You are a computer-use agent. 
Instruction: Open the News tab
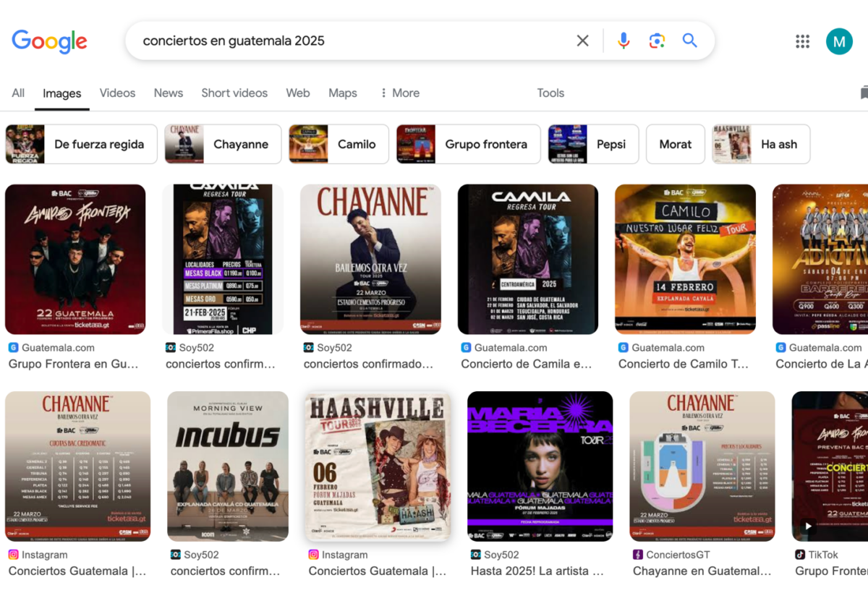click(168, 93)
